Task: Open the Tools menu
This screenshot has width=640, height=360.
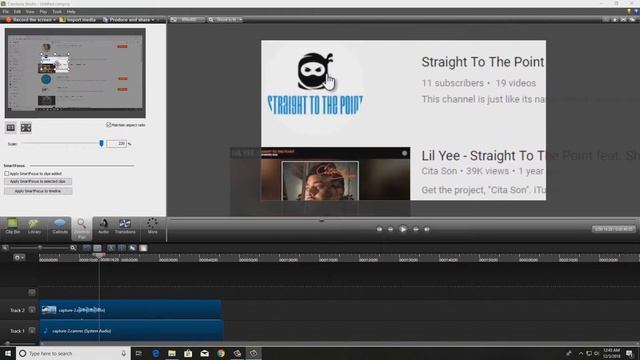Action: tap(57, 11)
